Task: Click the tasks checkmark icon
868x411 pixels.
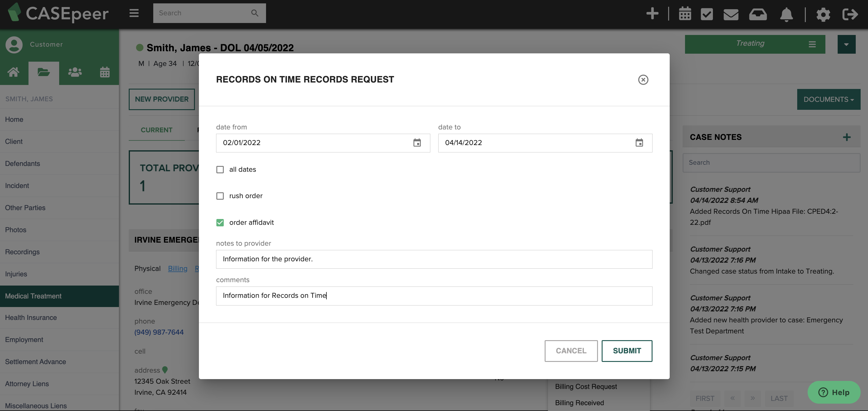Action: point(706,14)
